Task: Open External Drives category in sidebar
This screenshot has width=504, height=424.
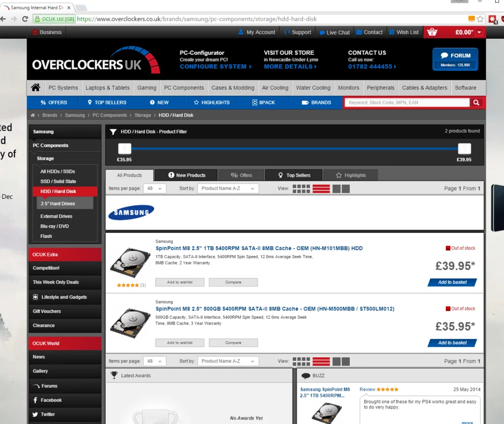Action: click(x=56, y=216)
